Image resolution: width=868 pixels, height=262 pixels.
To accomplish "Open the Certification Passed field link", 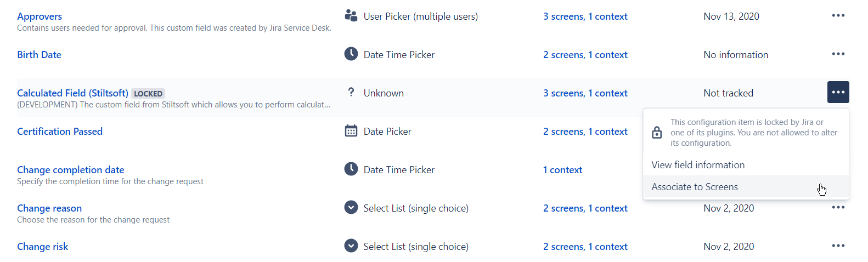I will click(60, 132).
